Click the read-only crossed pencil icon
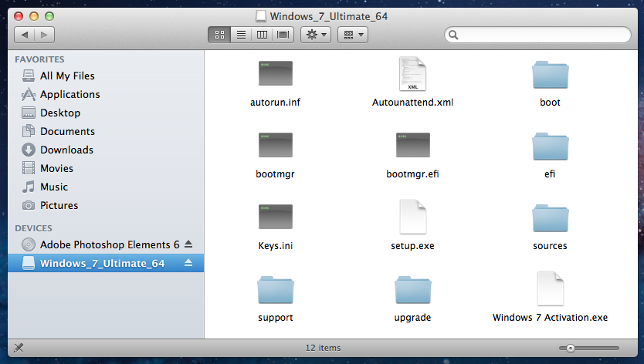 click(19, 348)
